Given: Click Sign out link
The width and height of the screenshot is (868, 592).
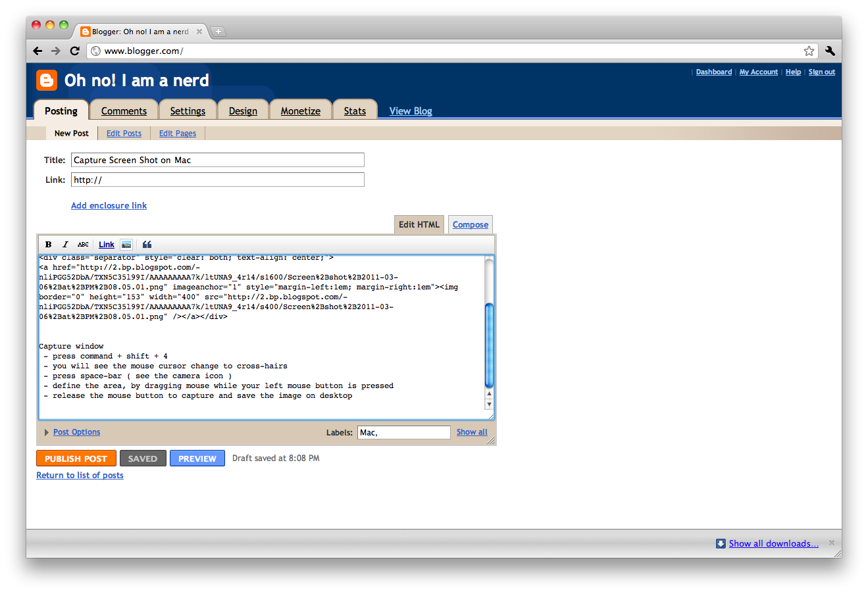Looking at the screenshot, I should pyautogui.click(x=822, y=72).
